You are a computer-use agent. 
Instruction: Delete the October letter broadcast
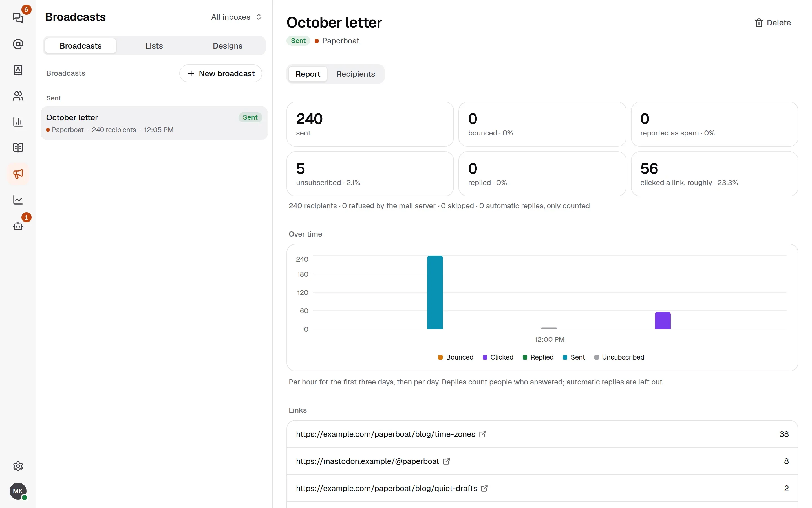(773, 23)
